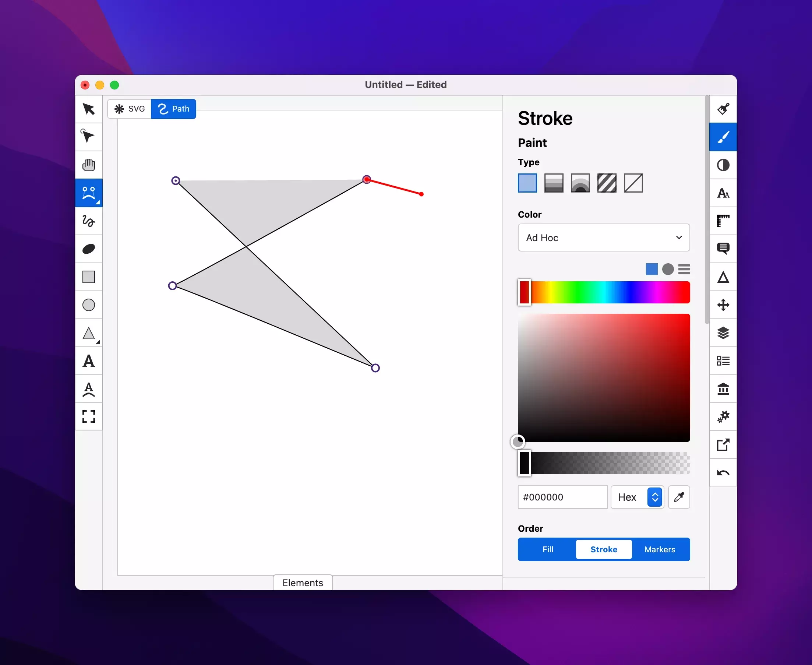
Task: Select Markers in Order control
Action: pyautogui.click(x=660, y=549)
